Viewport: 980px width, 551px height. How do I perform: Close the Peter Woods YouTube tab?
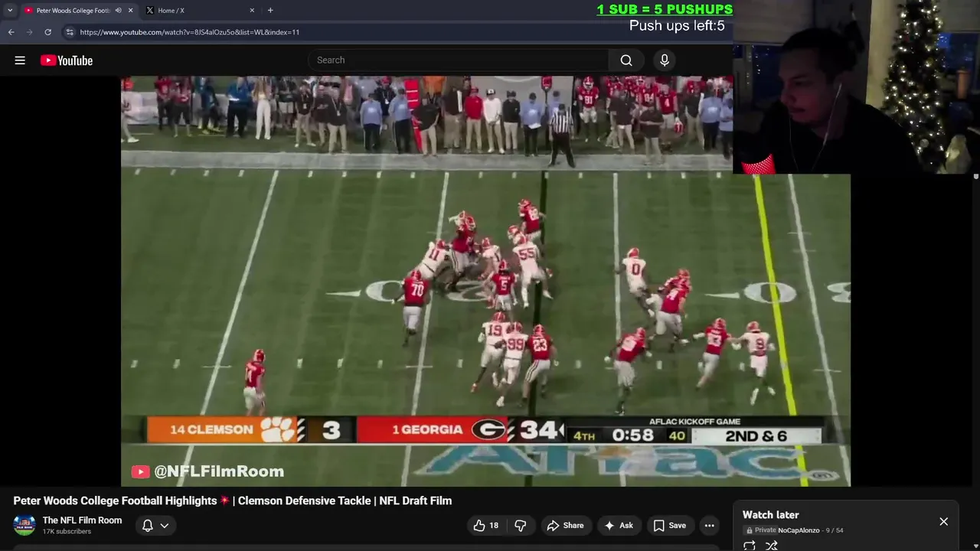coord(130,11)
